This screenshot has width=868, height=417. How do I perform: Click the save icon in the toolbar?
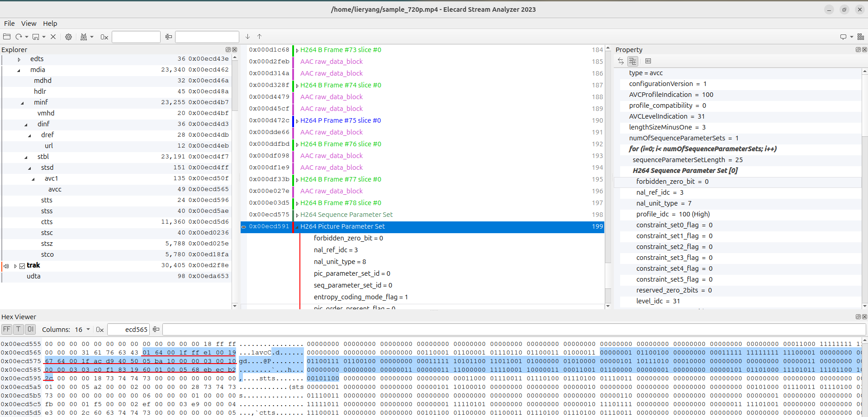tap(36, 37)
